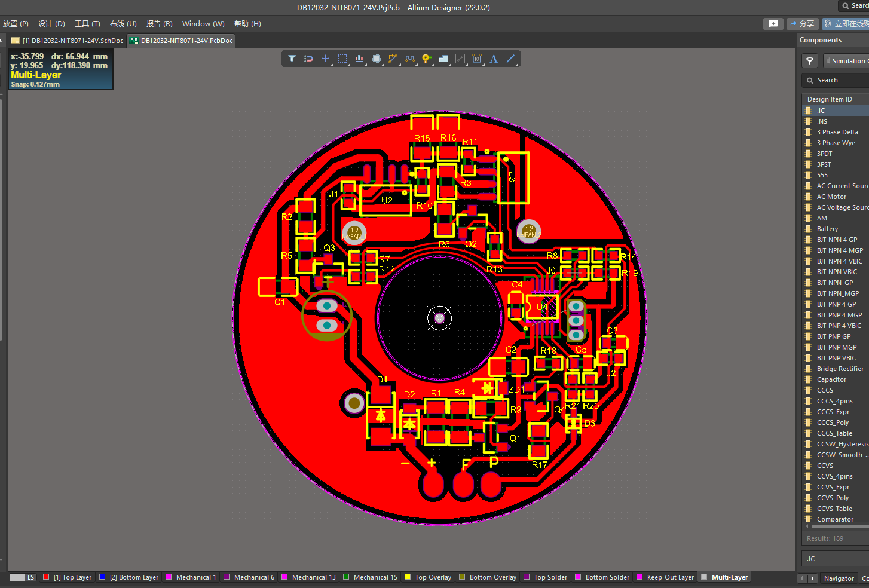Viewport: 869px width, 588px height.
Task: Open the 布线 (U) menu
Action: coord(123,24)
